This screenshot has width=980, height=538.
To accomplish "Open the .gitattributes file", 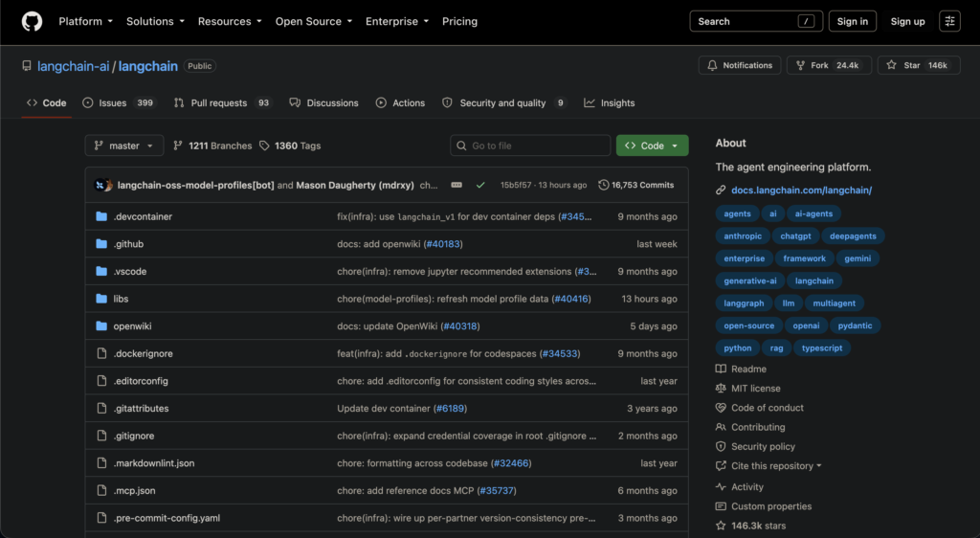I will (141, 409).
